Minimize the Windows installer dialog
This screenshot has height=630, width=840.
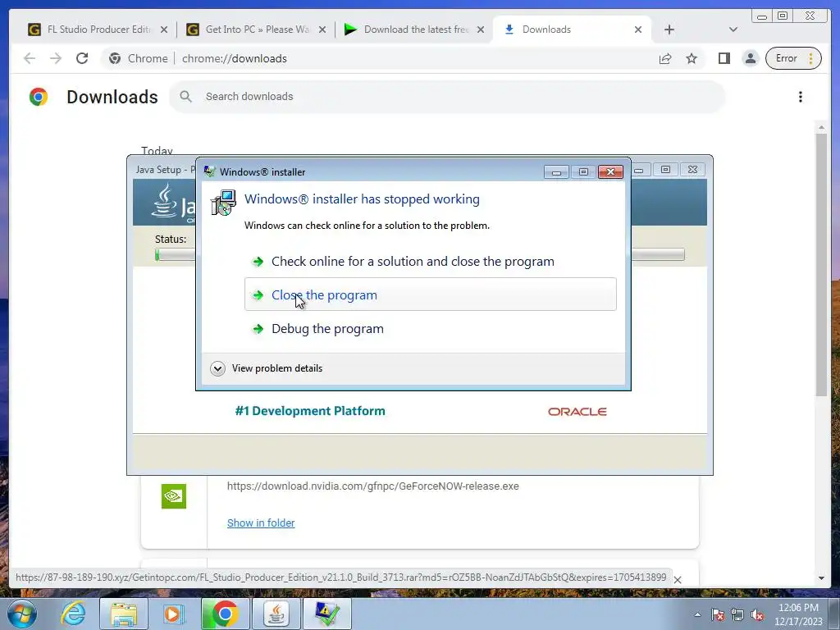(556, 172)
